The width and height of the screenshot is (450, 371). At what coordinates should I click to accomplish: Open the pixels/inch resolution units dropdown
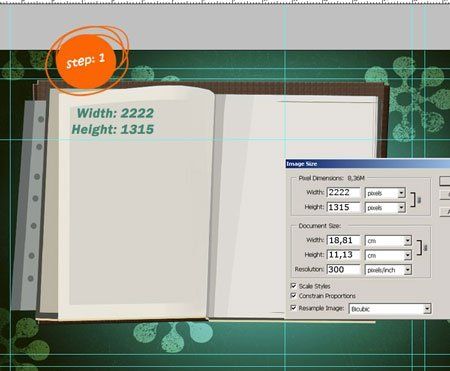tap(388, 270)
